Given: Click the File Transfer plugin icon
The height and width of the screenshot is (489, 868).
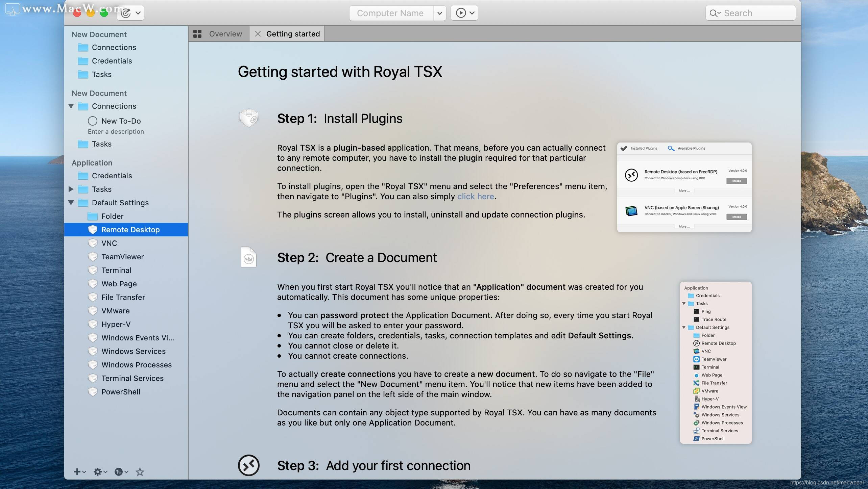Looking at the screenshot, I should [x=93, y=297].
